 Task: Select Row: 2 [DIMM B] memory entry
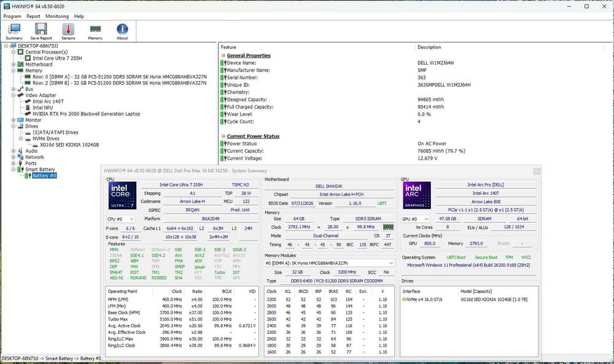[x=120, y=83]
